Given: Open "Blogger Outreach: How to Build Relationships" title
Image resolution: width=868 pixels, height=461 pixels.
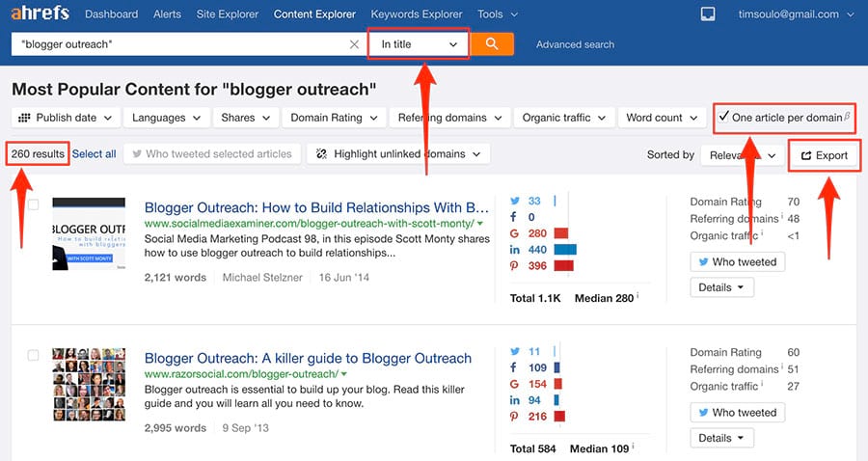Looking at the screenshot, I should tap(316, 207).
